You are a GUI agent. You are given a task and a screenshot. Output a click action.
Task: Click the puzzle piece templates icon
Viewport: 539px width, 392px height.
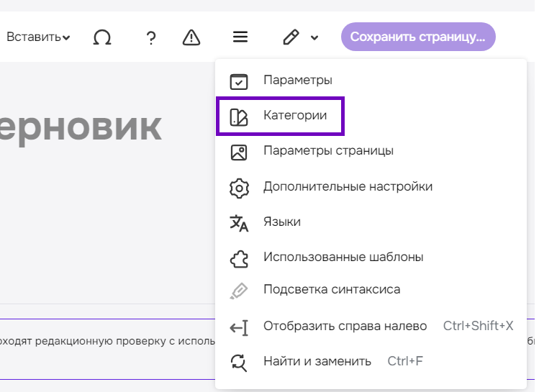pyautogui.click(x=238, y=257)
